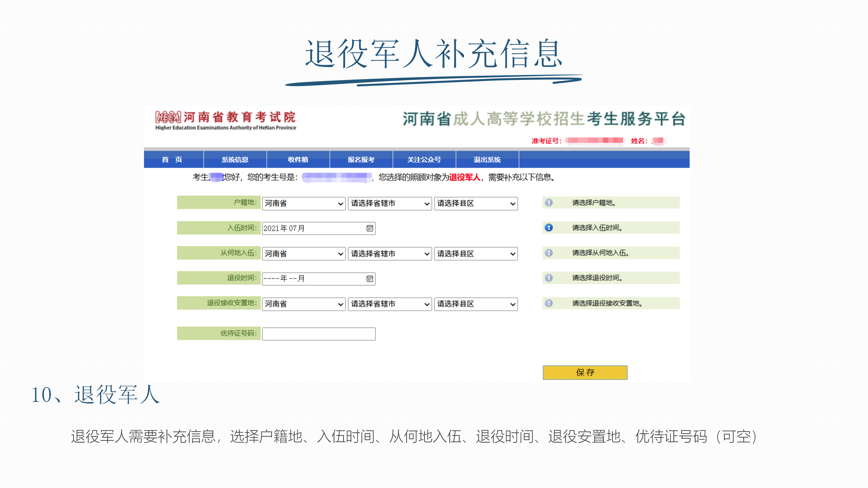
Task: Open calendar picker for 退役时间 field
Action: [370, 279]
